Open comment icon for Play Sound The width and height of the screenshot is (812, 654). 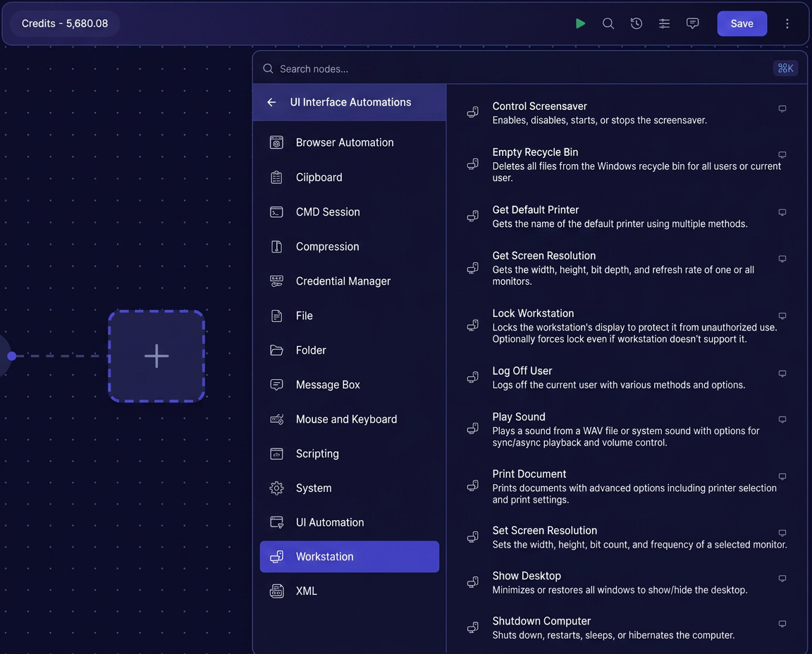[782, 419]
